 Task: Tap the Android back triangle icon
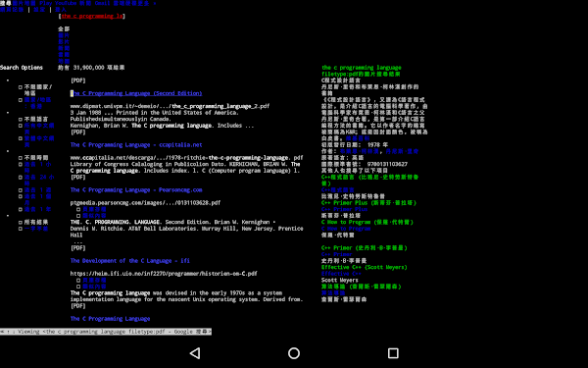195,353
